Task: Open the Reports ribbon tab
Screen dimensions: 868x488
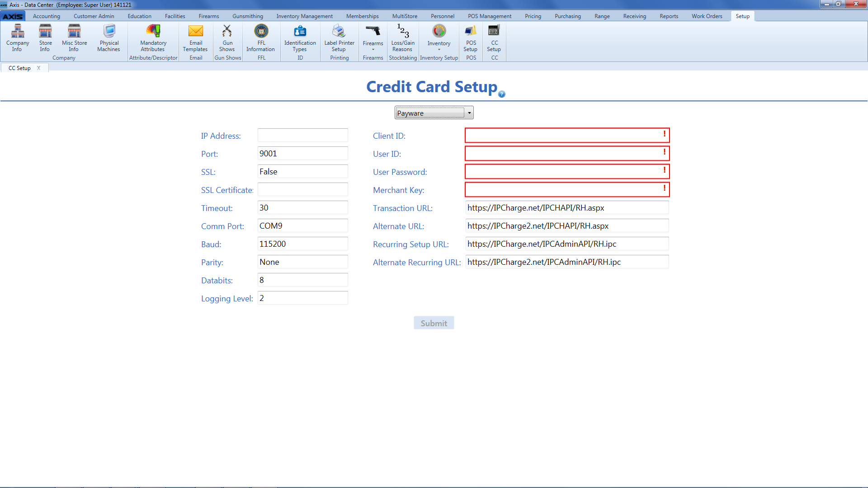Action: pyautogui.click(x=669, y=16)
